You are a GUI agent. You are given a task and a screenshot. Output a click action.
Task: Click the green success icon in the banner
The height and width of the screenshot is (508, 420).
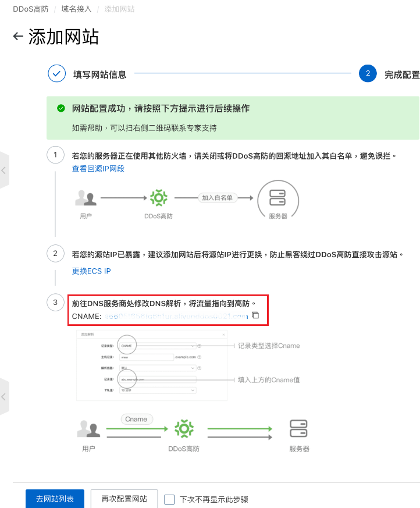click(60, 108)
